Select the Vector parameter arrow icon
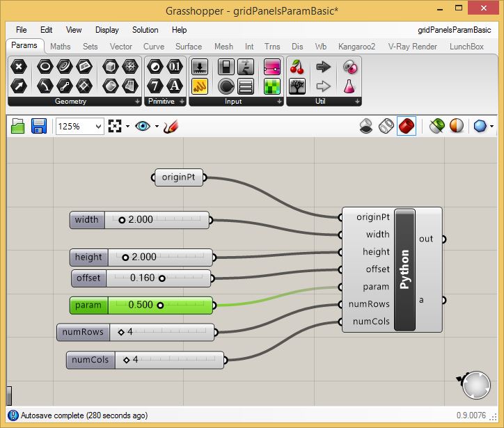 coord(19,86)
